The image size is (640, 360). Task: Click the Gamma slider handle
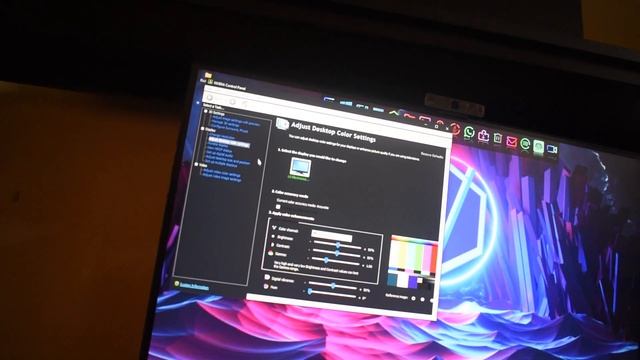(x=326, y=260)
